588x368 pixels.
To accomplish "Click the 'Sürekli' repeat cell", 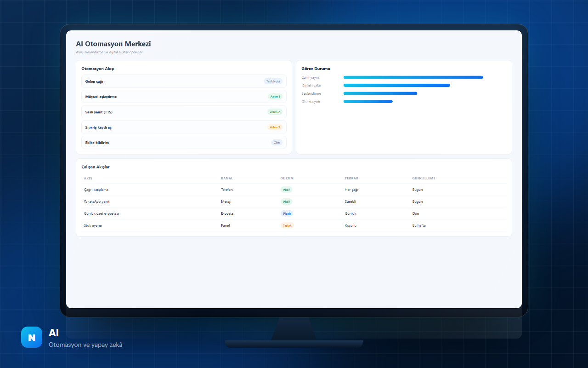I will tap(351, 201).
